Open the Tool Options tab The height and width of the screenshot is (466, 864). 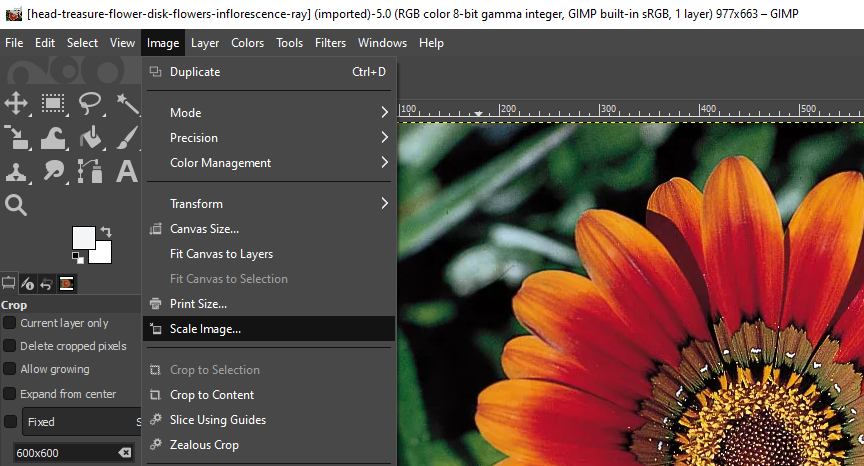point(8,284)
